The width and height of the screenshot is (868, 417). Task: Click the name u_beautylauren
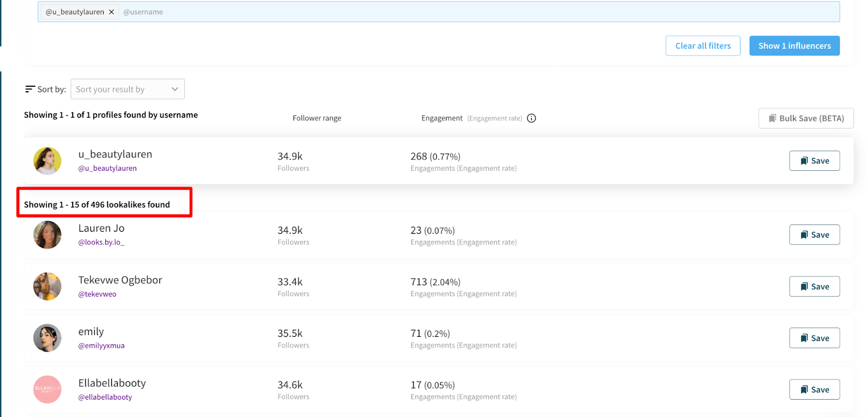click(115, 154)
